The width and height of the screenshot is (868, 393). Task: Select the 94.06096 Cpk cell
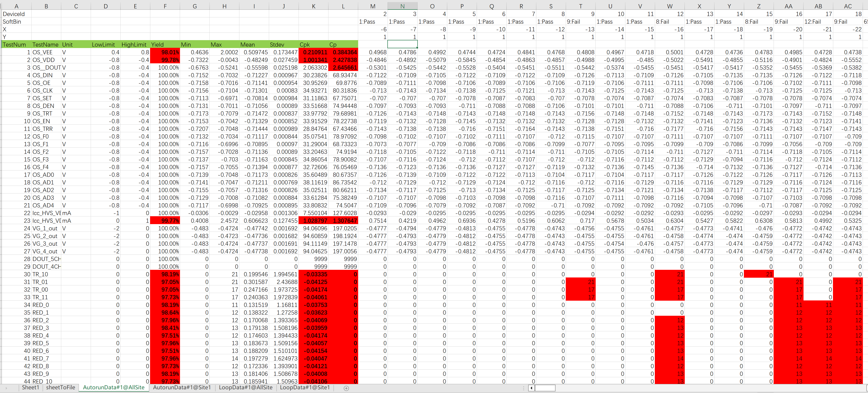tap(313, 229)
